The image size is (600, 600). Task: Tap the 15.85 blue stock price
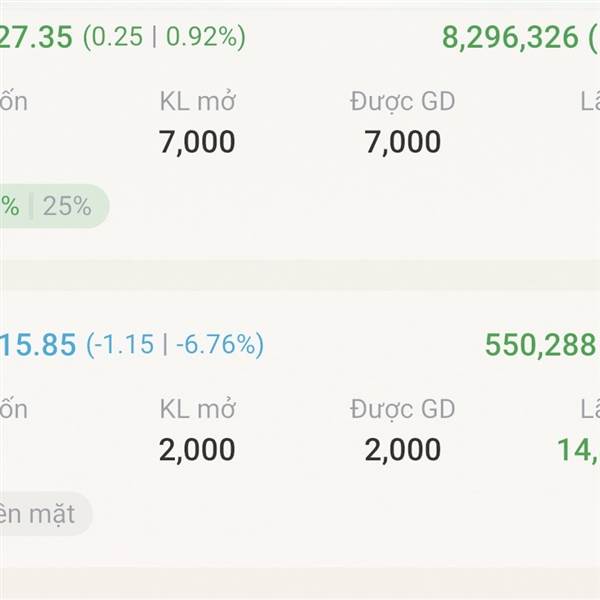[x=38, y=345]
